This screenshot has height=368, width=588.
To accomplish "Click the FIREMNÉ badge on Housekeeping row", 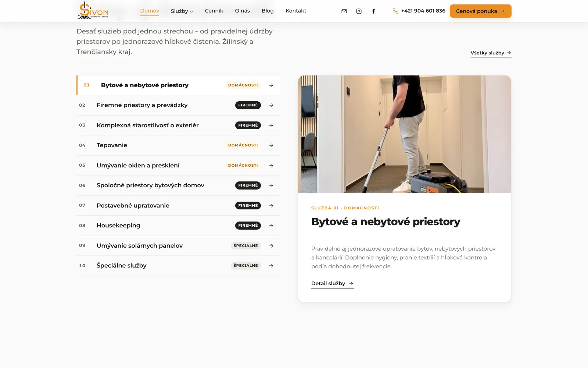I will point(248,226).
